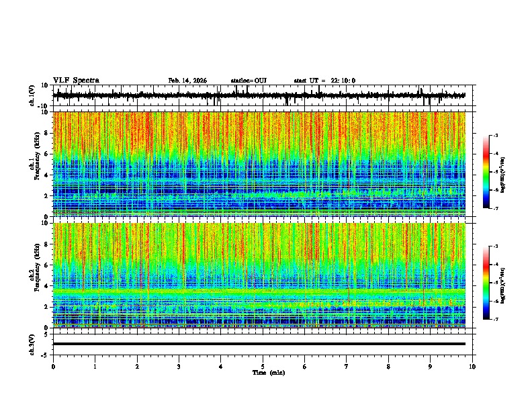Click the "-7" label on ch.2 color bar
This screenshot has width=532, height=411.
[495, 320]
